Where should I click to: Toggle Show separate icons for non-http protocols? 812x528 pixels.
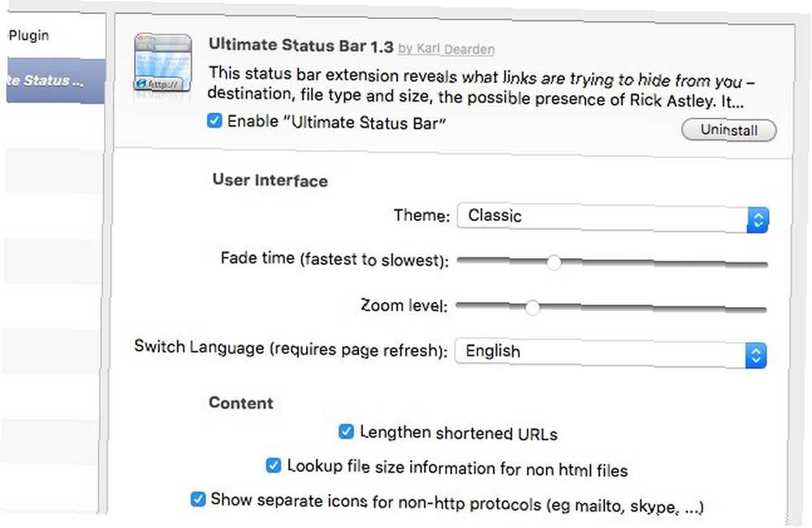pos(198,499)
